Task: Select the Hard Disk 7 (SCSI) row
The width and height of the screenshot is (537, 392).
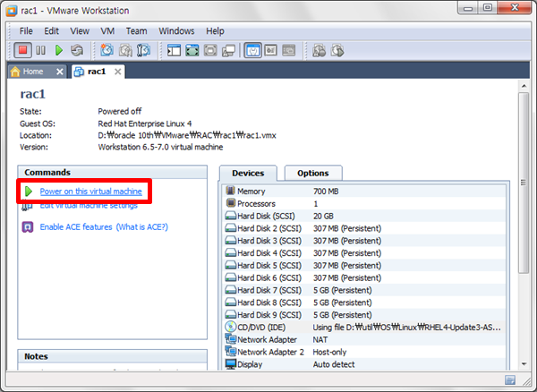Action: (x=364, y=290)
